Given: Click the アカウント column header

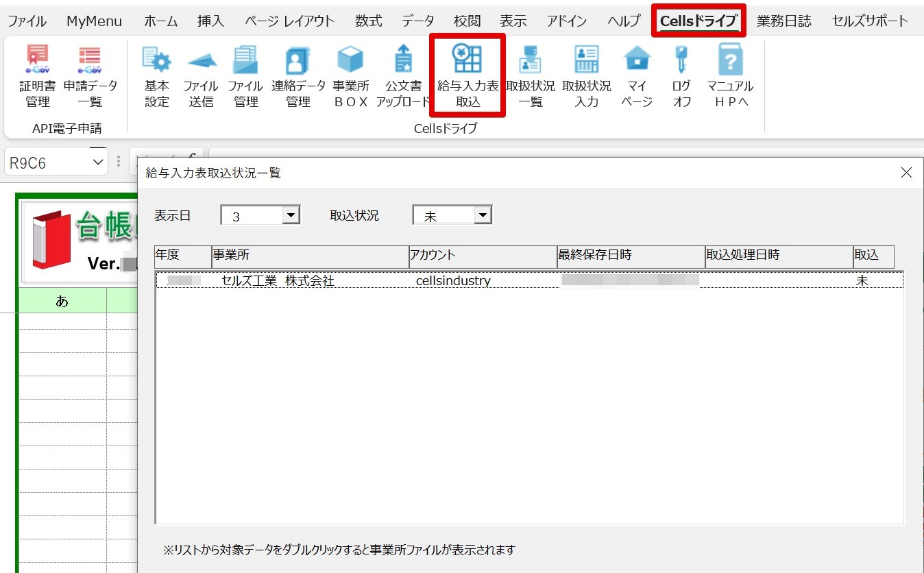Looking at the screenshot, I should point(483,256).
